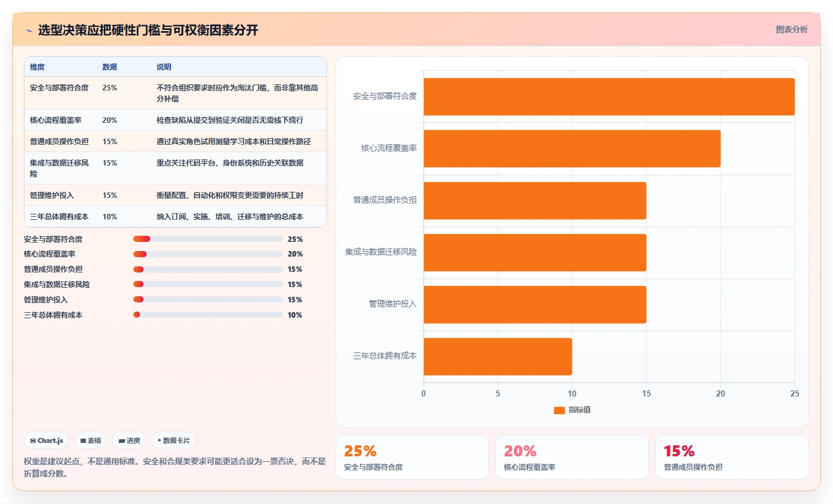This screenshot has width=833, height=504.
Task: Click the x-axis tick label 15
Action: pos(646,393)
